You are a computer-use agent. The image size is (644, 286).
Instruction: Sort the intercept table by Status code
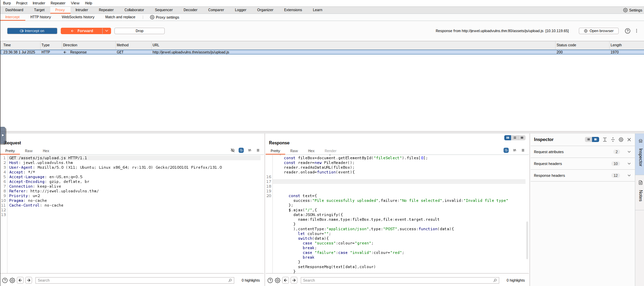[x=582, y=45]
